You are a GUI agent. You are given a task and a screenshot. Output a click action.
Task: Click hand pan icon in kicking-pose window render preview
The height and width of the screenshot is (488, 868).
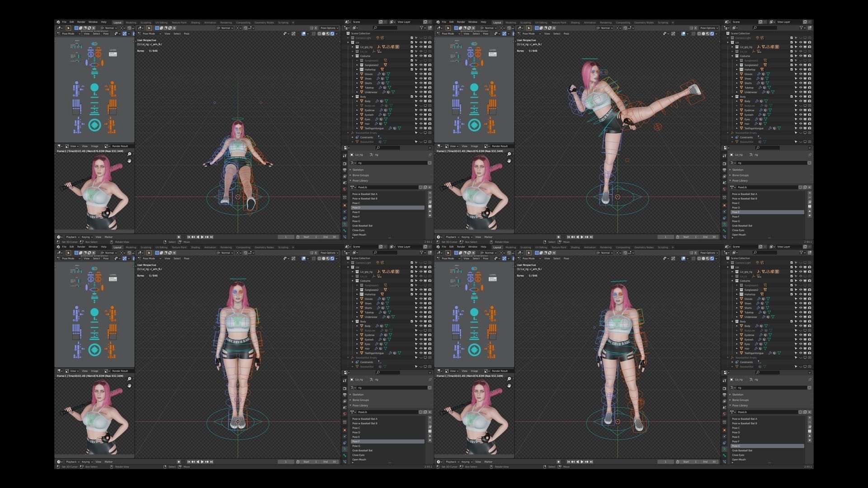[x=509, y=160]
